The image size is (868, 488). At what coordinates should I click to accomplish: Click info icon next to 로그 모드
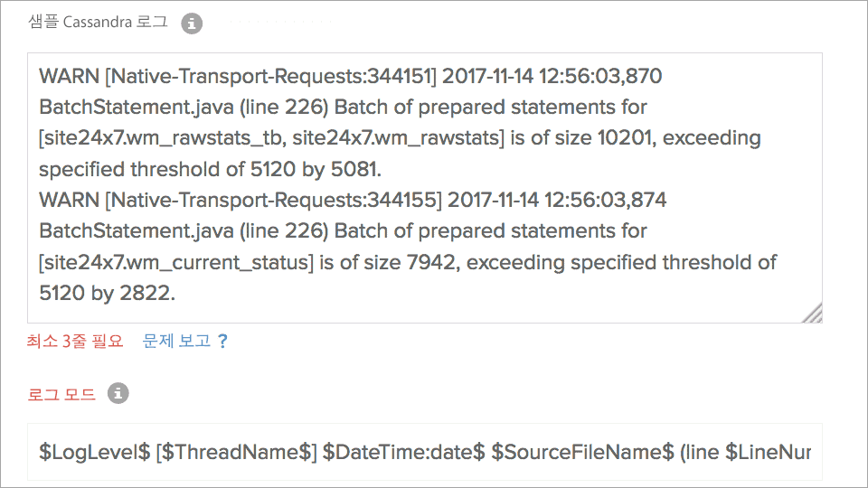[118, 394]
